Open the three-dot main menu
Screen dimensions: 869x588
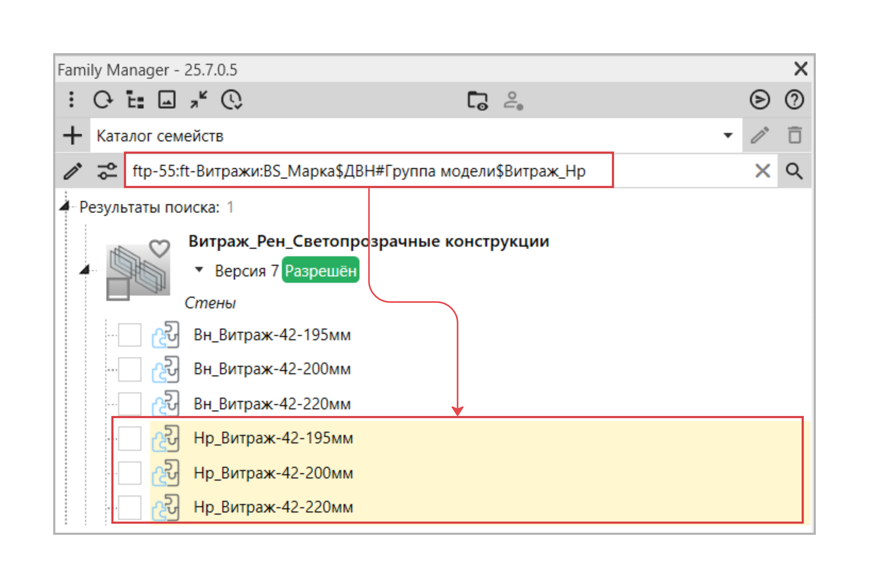[72, 100]
